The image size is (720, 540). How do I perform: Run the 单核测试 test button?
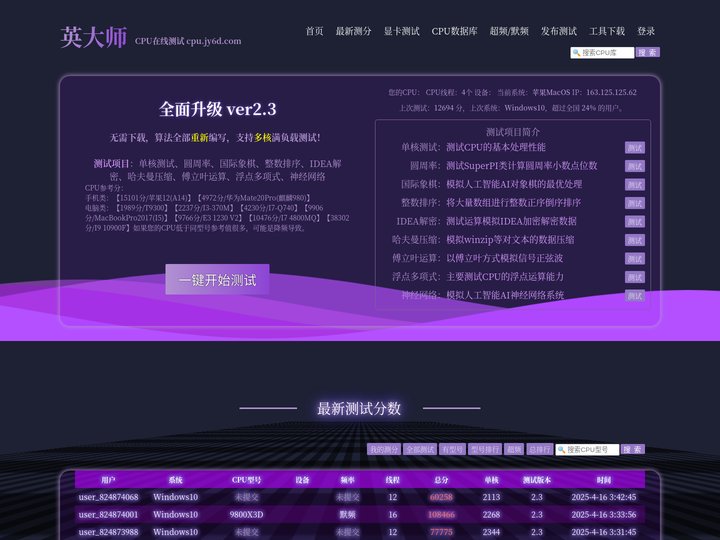point(635,147)
